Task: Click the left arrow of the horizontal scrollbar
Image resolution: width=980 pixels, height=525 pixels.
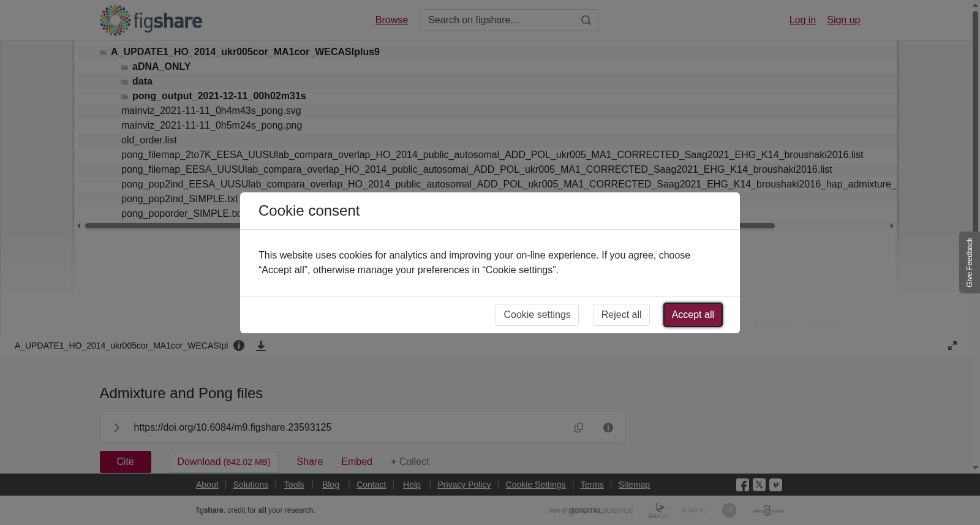Action: click(x=79, y=225)
